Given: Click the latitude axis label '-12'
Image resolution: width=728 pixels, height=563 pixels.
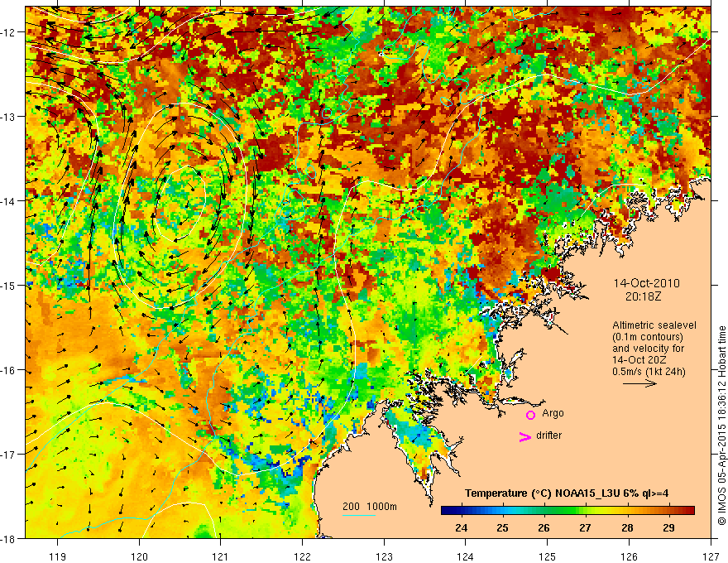Looking at the screenshot, I should tap(8, 32).
